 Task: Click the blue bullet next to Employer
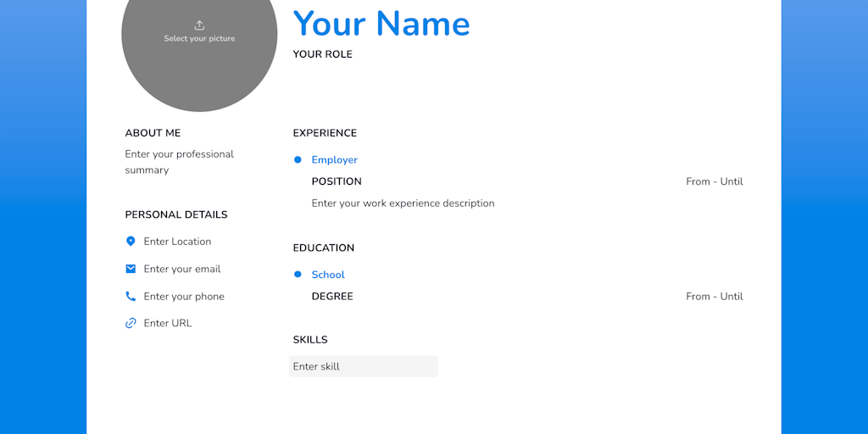click(298, 159)
